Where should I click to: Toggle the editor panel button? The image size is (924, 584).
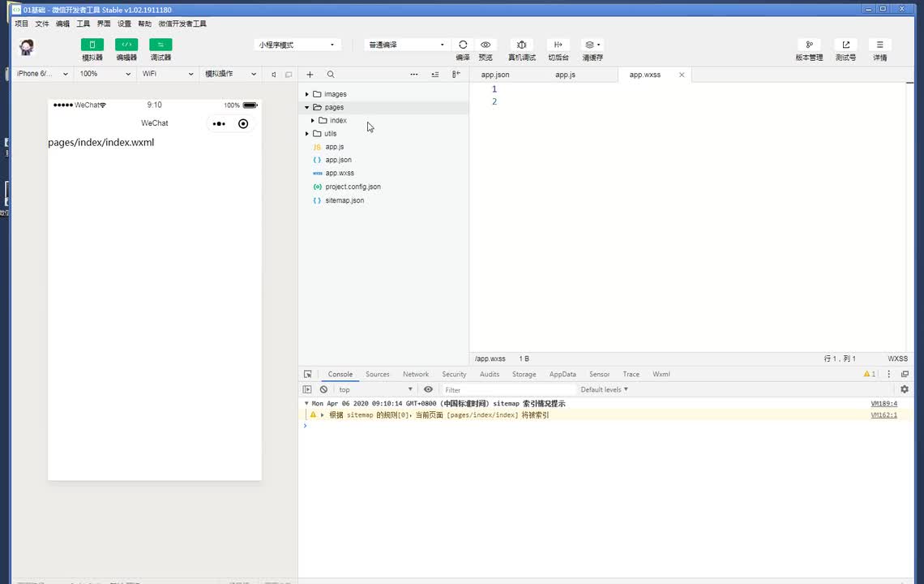126,45
